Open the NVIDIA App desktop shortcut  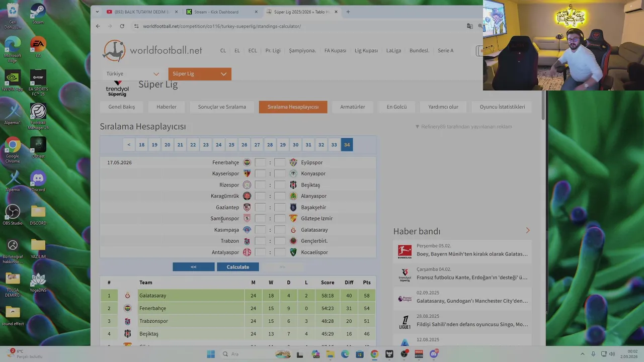pyautogui.click(x=13, y=80)
